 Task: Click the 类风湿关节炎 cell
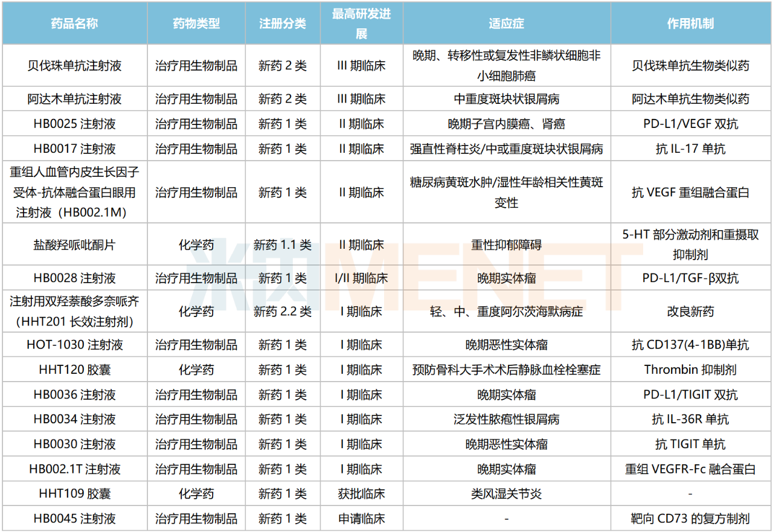[507, 494]
